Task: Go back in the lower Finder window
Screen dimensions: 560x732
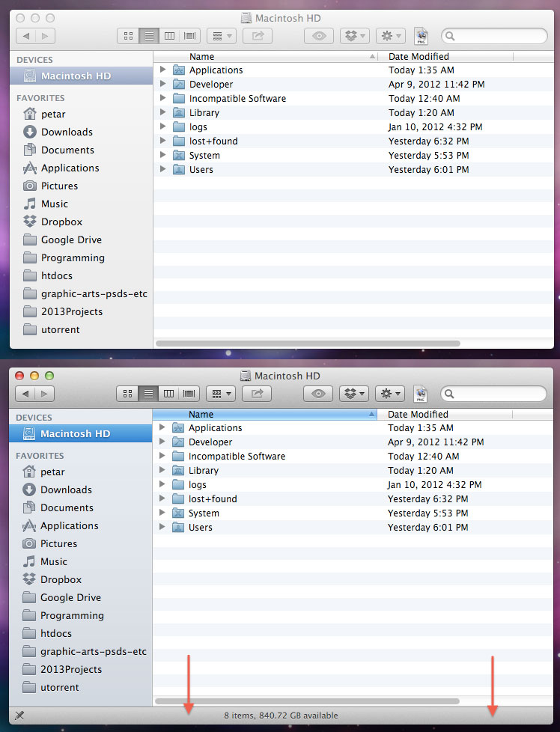Action: 25,394
